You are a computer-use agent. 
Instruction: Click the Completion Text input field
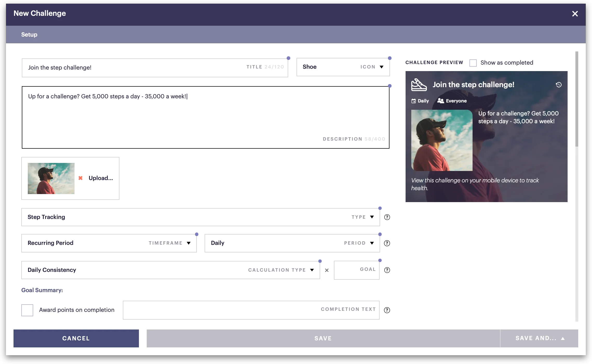coord(251,310)
